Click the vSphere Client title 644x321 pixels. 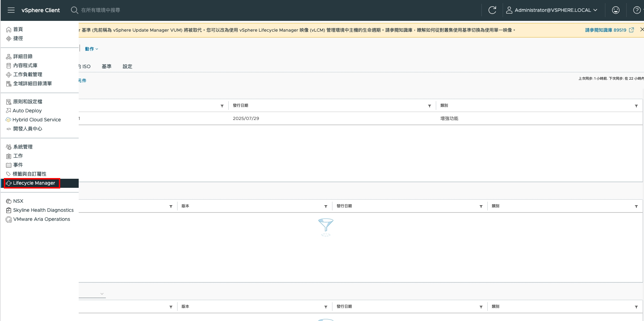41,10
